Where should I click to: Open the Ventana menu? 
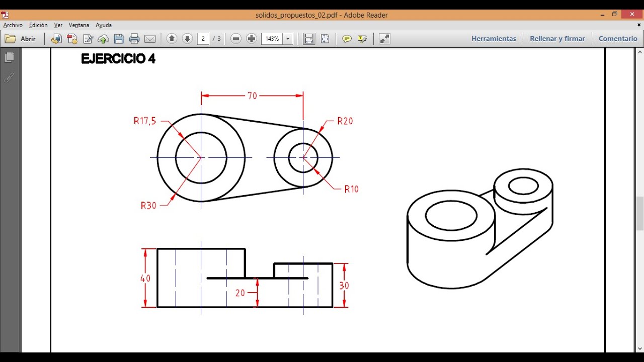79,25
